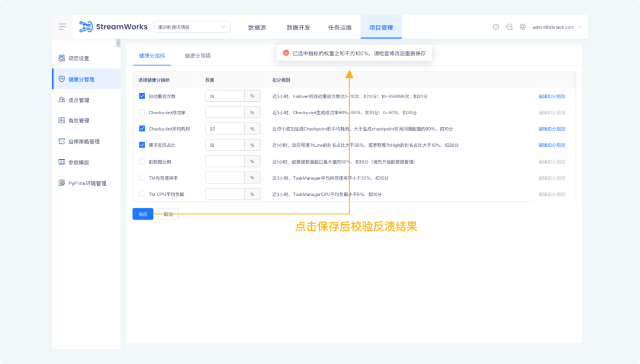
Task: Click the PyFlink环境管理 sidebar icon
Action: pyautogui.click(x=62, y=183)
